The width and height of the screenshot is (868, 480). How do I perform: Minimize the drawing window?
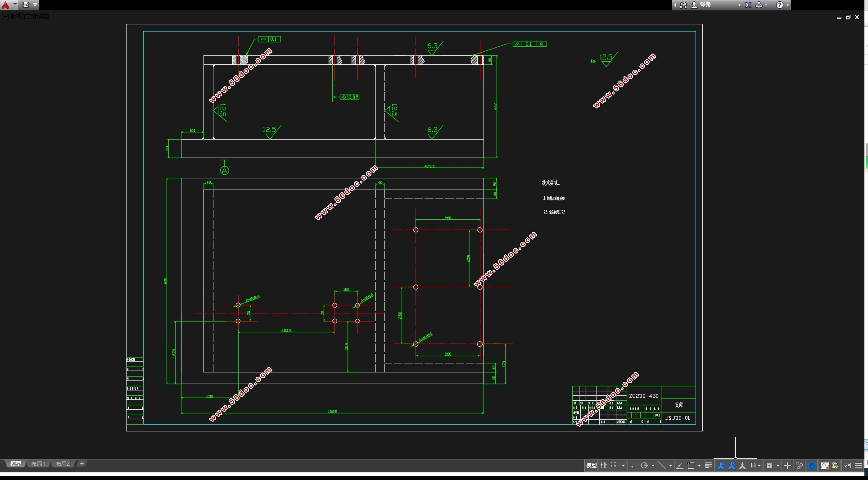coord(839,17)
